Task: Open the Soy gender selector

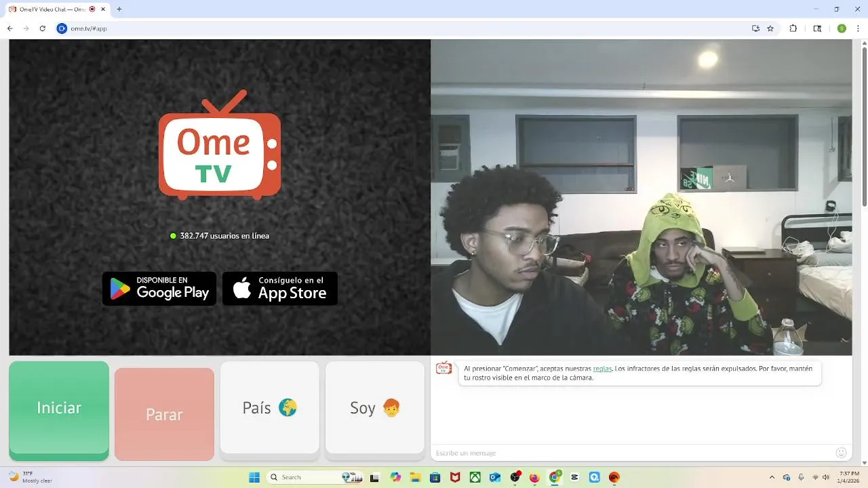Action: [375, 407]
